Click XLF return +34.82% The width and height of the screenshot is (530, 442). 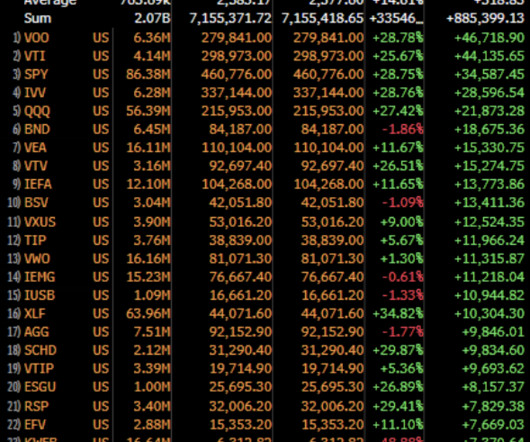coord(398,313)
